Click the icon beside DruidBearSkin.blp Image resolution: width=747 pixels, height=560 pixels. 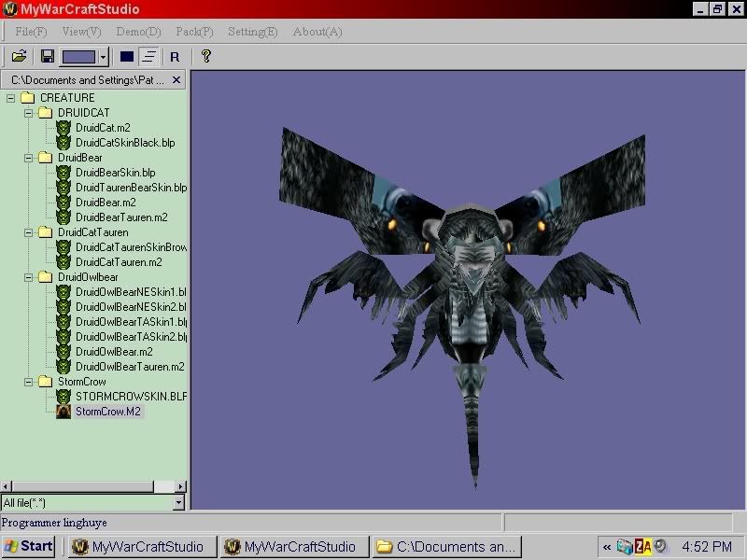click(x=63, y=173)
